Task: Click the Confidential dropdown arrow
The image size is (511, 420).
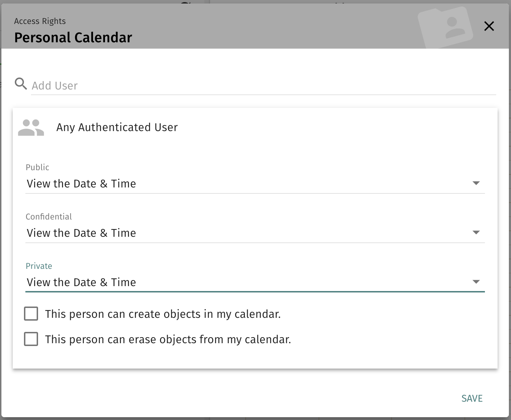Action: [x=476, y=233]
